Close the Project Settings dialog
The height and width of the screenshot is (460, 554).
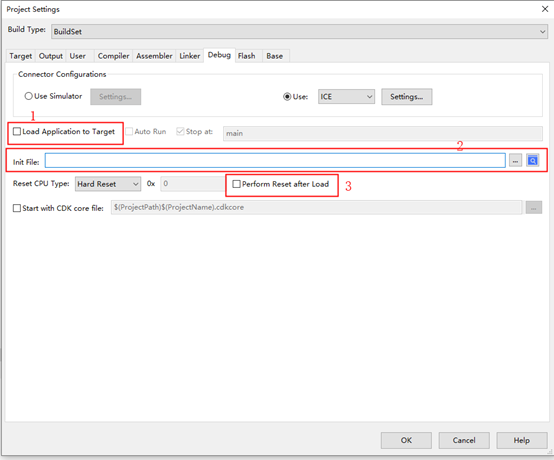pyautogui.click(x=545, y=9)
